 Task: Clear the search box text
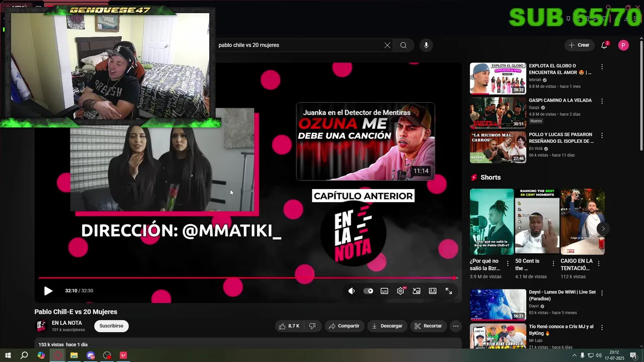click(387, 45)
